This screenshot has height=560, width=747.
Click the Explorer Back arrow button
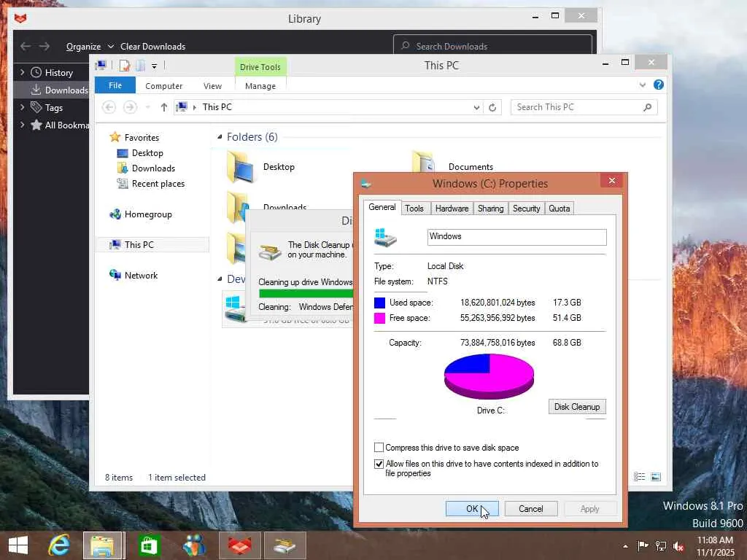coord(109,107)
